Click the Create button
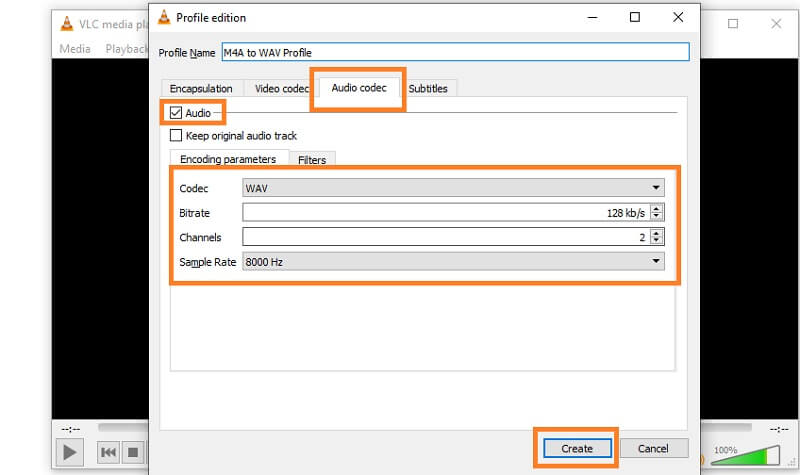The height and width of the screenshot is (475, 800). [577, 448]
